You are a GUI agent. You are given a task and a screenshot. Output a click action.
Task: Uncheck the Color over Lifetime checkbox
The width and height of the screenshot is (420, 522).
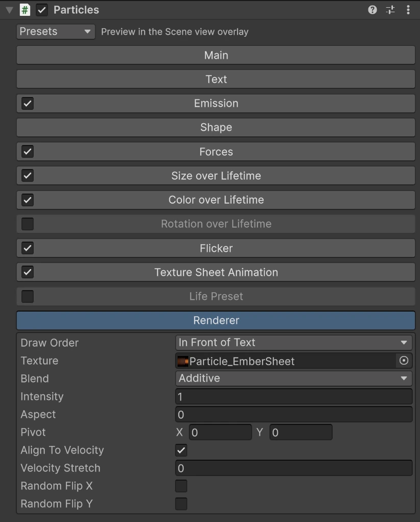coord(27,200)
